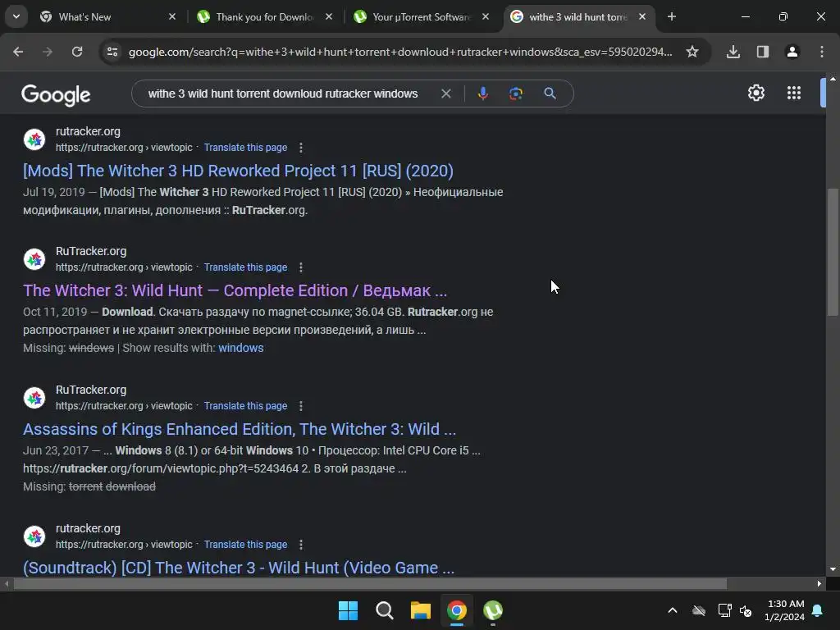Screen dimensions: 840x630
Task: Clear search text with the X icon
Action: pos(445,94)
